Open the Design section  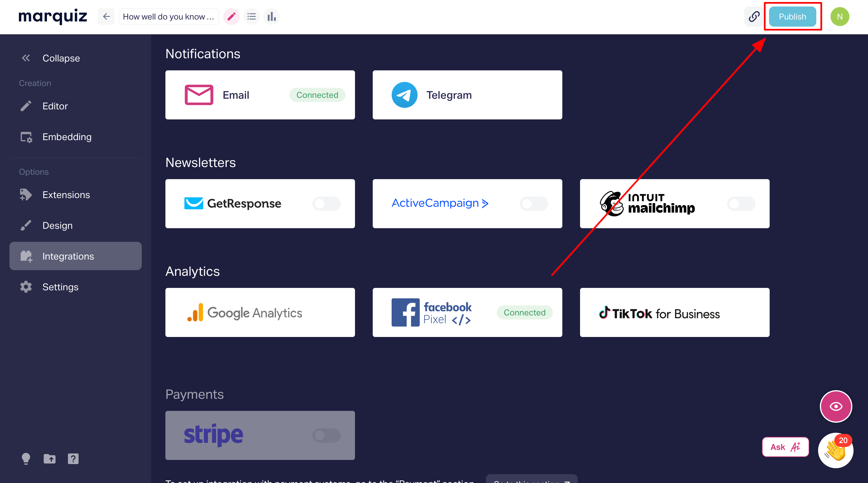76,225
